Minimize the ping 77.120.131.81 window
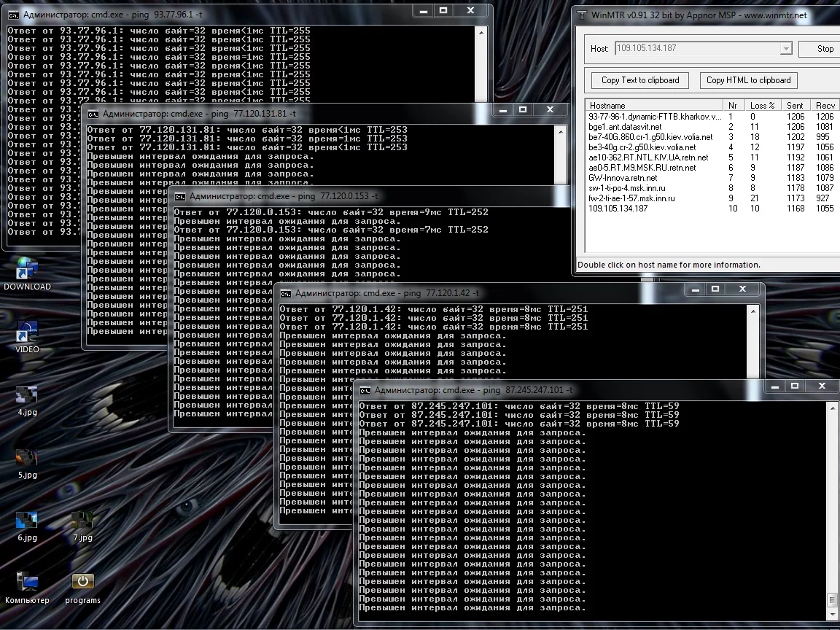 (x=503, y=110)
